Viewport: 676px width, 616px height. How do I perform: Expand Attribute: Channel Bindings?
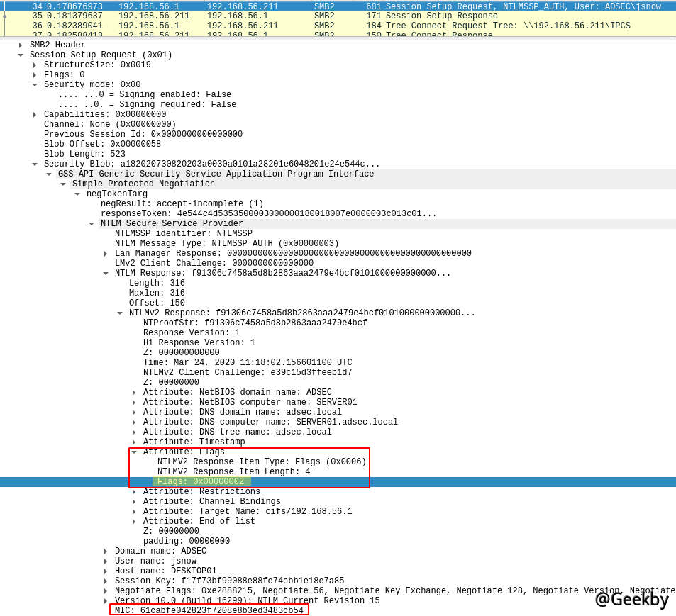(133, 501)
